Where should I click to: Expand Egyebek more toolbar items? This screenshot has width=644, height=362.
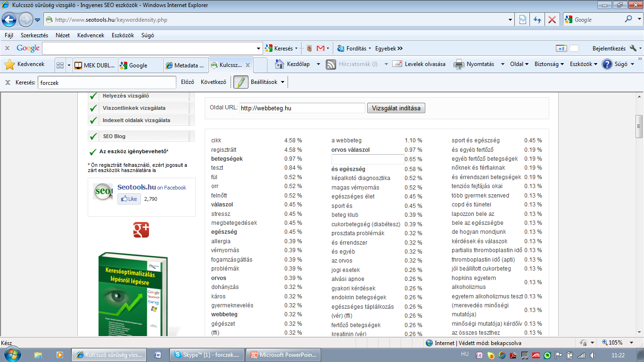pyautogui.click(x=389, y=48)
